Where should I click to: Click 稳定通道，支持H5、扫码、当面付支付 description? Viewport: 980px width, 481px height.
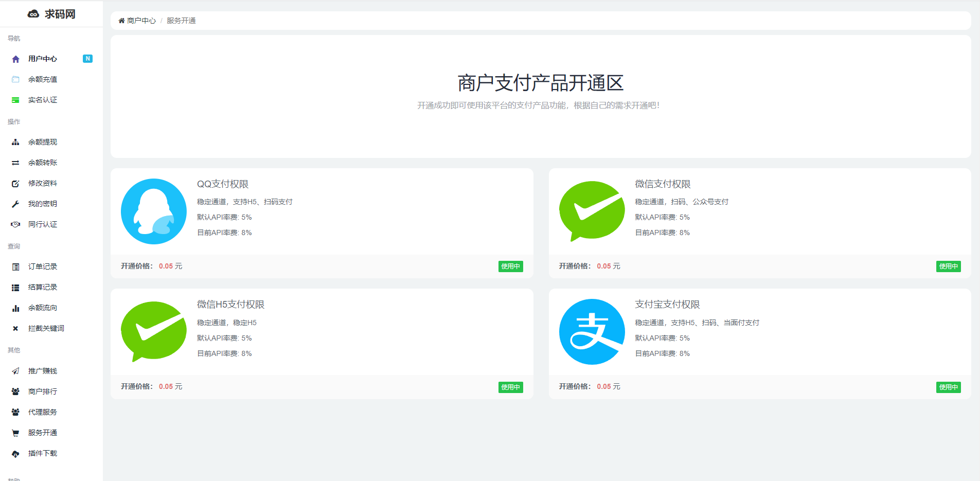[697, 323]
